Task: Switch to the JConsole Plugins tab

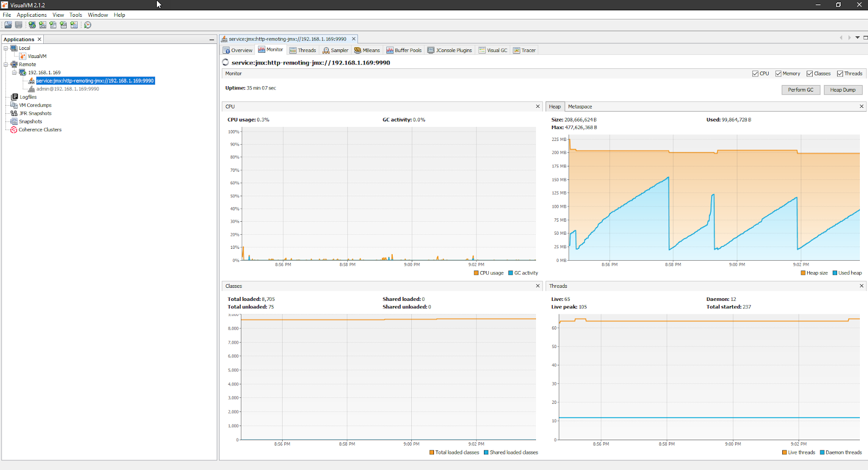Action: pyautogui.click(x=450, y=50)
